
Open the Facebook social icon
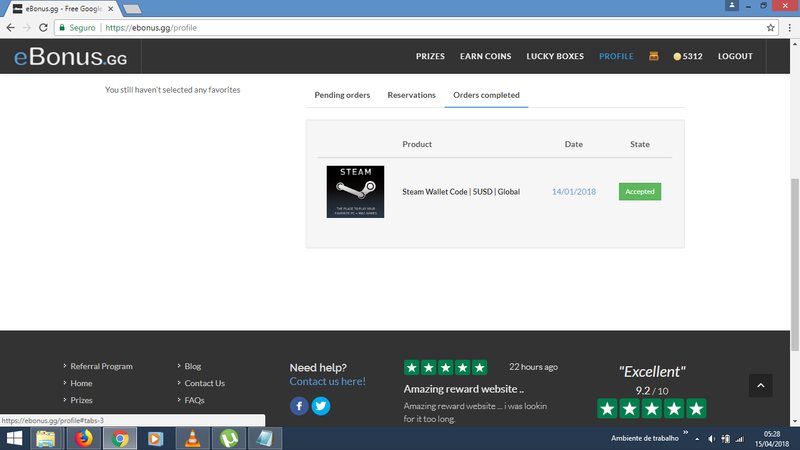coord(299,406)
